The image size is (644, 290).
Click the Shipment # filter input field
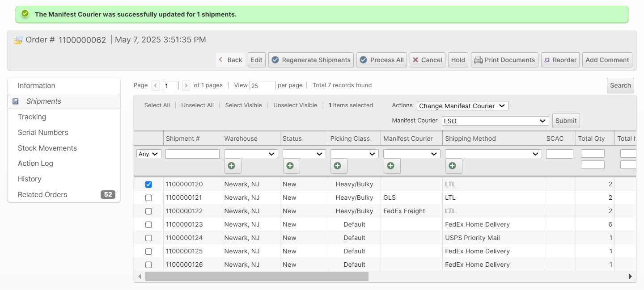[x=192, y=154]
